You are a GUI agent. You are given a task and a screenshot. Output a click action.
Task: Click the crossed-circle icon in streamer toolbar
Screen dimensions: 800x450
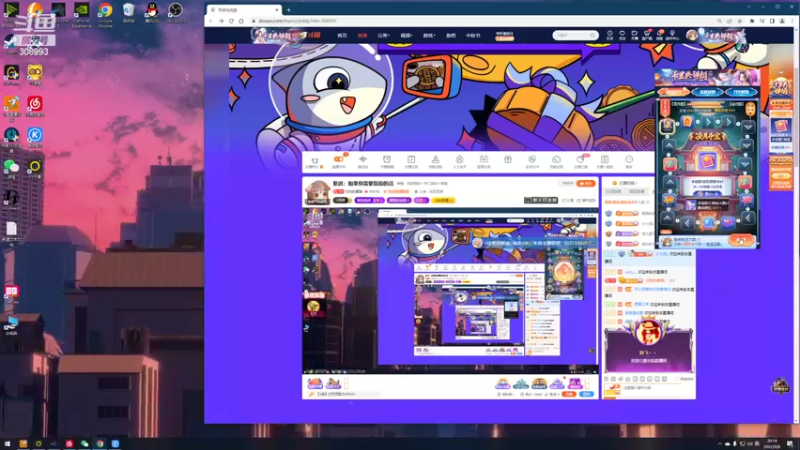click(x=532, y=160)
